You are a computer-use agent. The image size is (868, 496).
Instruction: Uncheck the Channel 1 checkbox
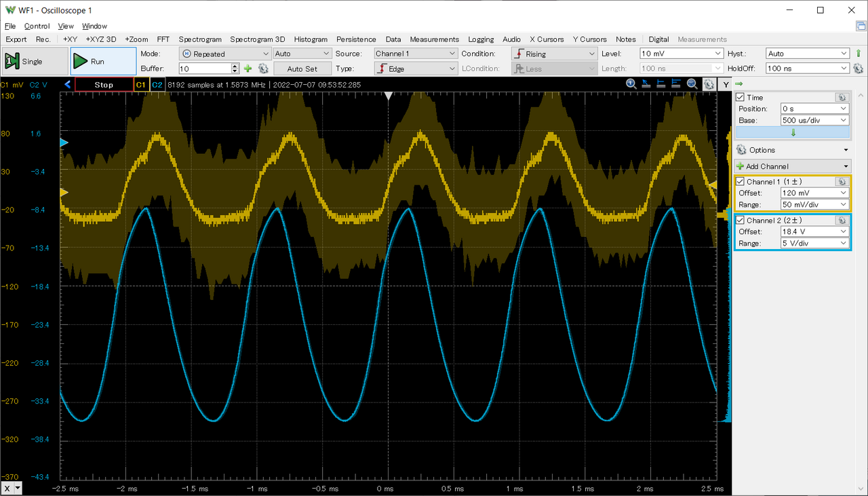[x=741, y=182]
